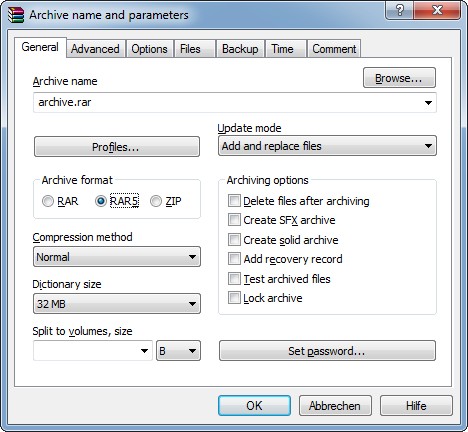
Task: Open the Comment tab
Action: tap(334, 49)
